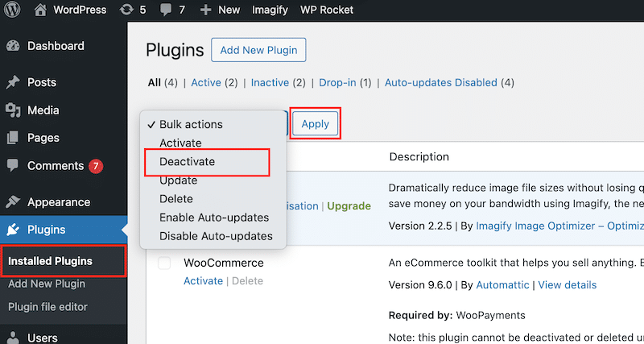Choose Enable Auto-updates bulk action

[x=213, y=218]
